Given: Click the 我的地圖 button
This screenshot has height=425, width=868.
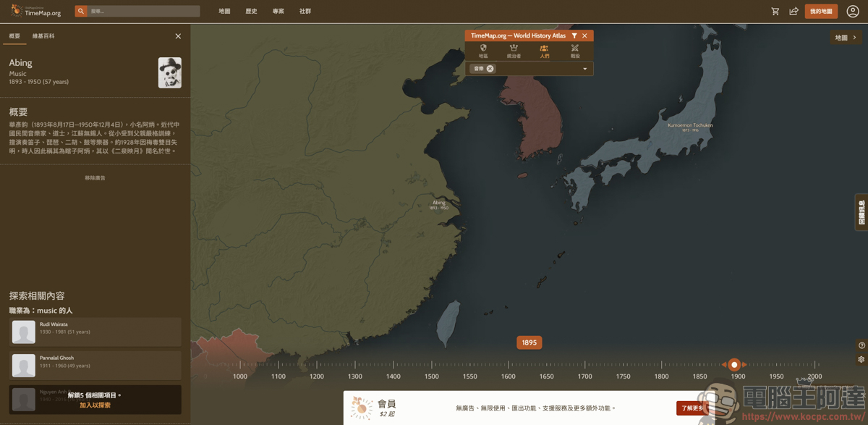Looking at the screenshot, I should tap(821, 12).
